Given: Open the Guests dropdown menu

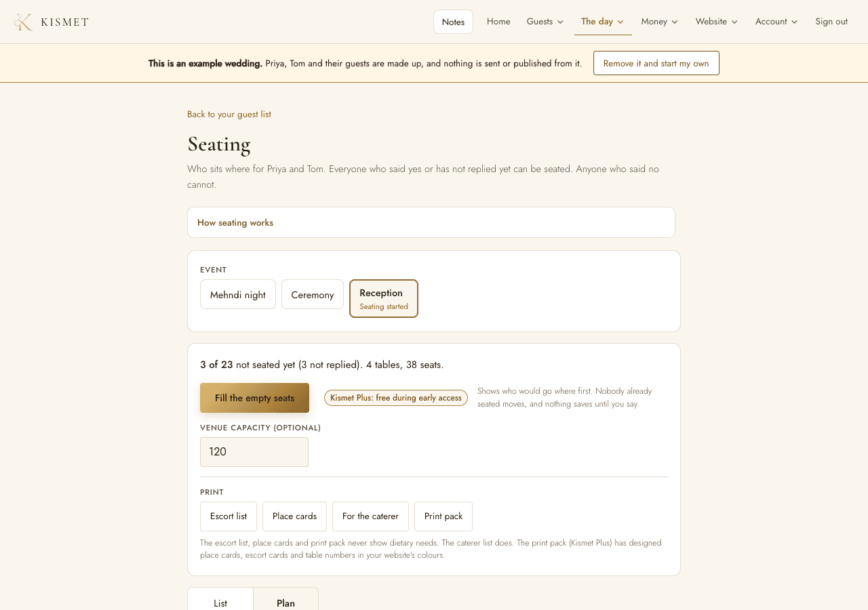Looking at the screenshot, I should (x=545, y=22).
